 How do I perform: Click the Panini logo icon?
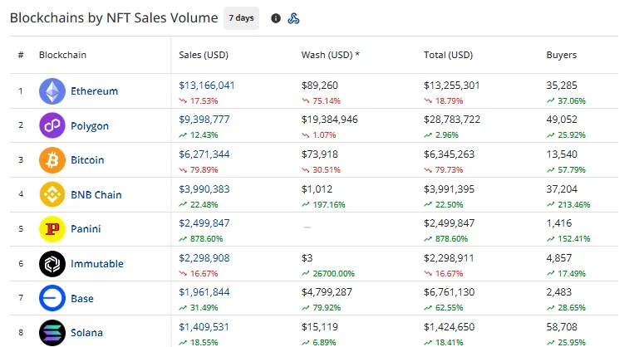(x=52, y=229)
